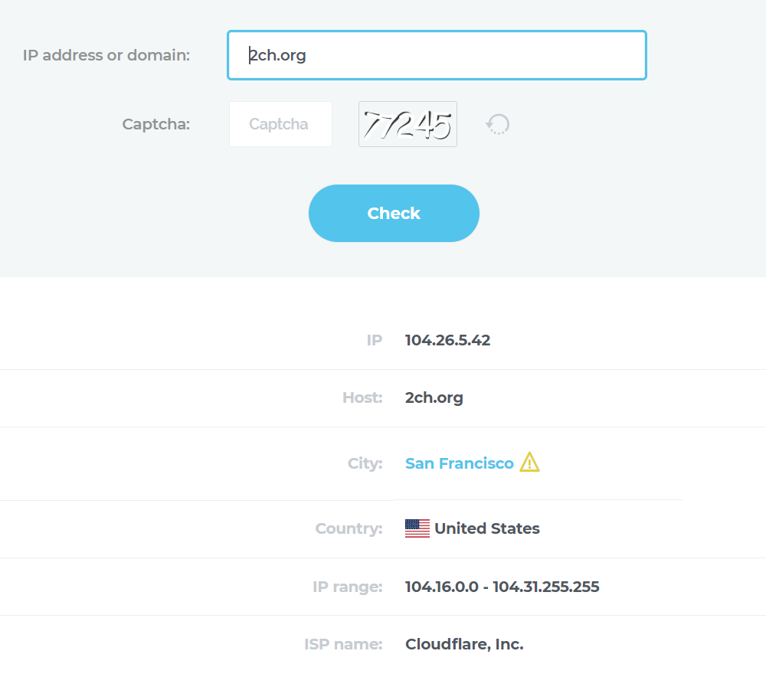Open the San Francisco city link
The image size is (766, 700).
pos(459,463)
